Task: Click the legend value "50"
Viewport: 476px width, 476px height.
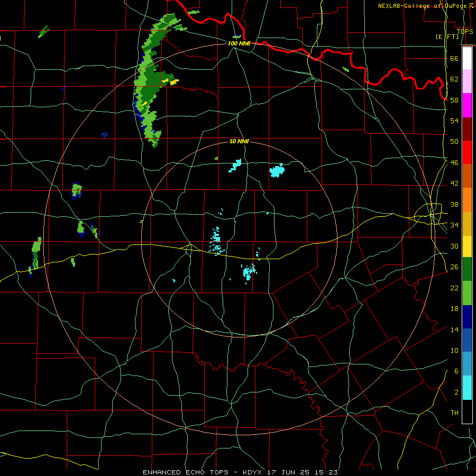Action: pyautogui.click(x=454, y=142)
